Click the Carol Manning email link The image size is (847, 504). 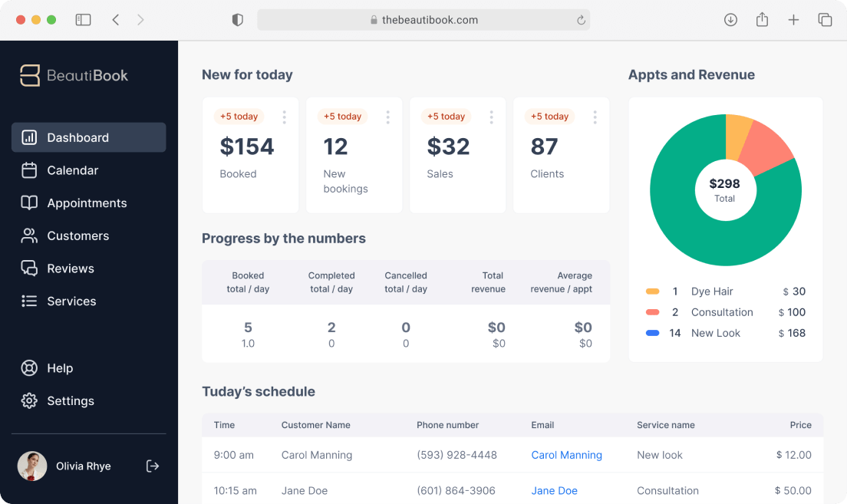point(566,455)
